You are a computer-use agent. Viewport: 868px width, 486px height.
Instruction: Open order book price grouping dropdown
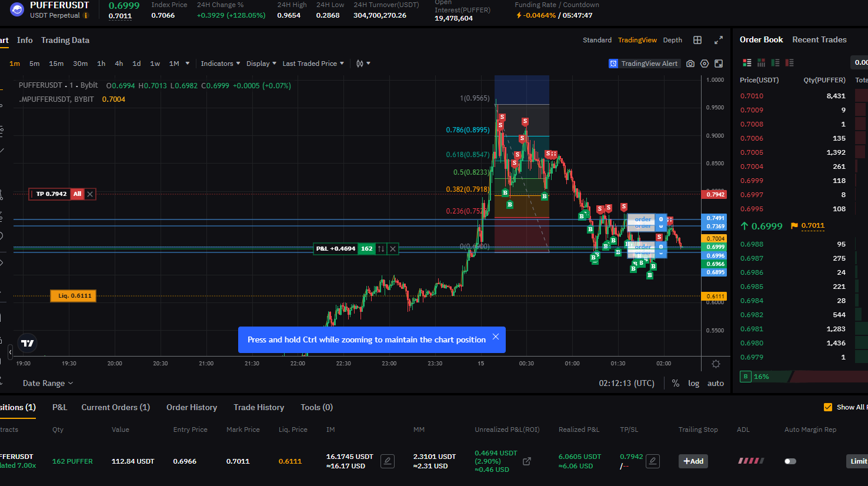pos(860,62)
